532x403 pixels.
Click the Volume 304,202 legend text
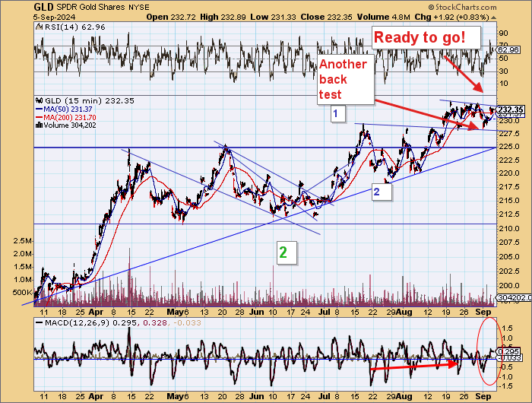(70, 125)
